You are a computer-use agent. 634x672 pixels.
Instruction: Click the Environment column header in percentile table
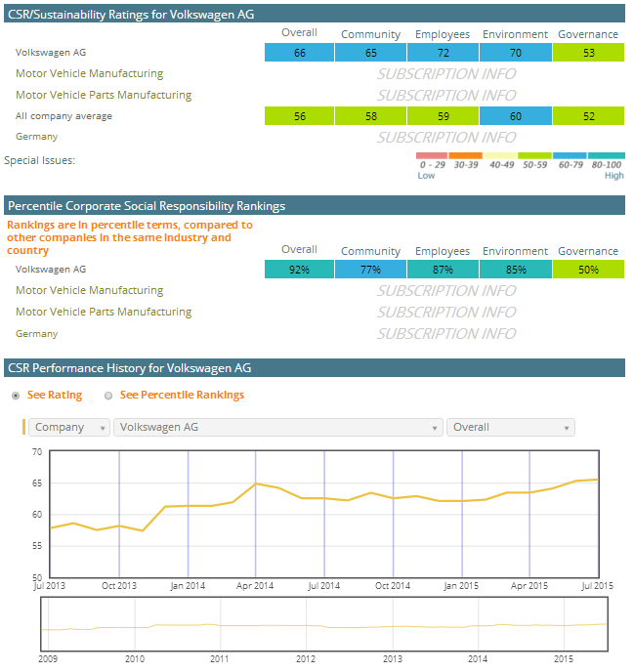coord(515,251)
